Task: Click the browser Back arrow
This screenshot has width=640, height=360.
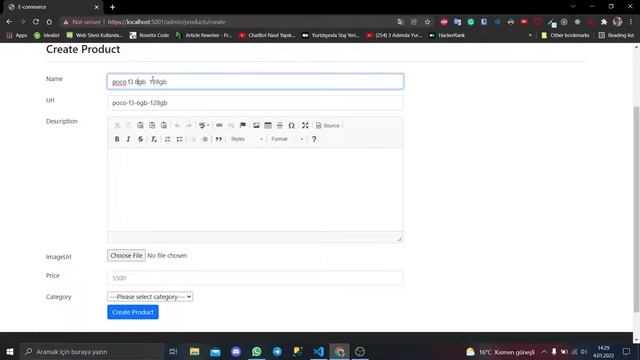Action: click(9, 22)
